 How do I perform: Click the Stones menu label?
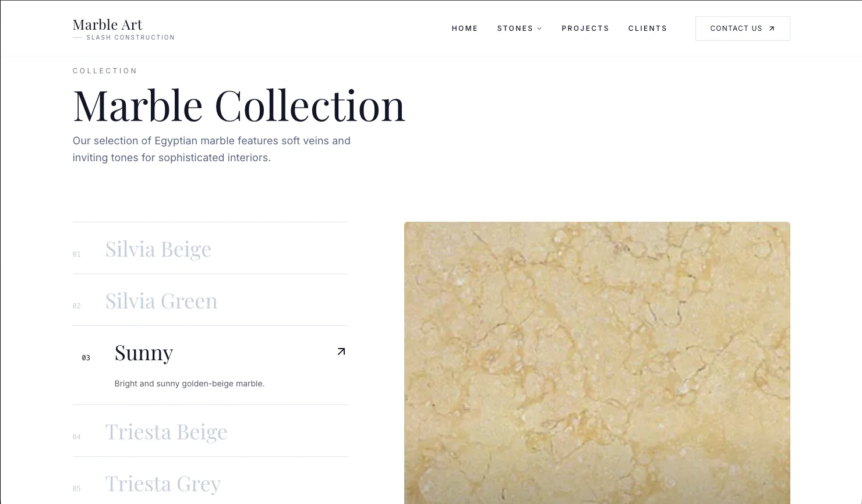515,29
